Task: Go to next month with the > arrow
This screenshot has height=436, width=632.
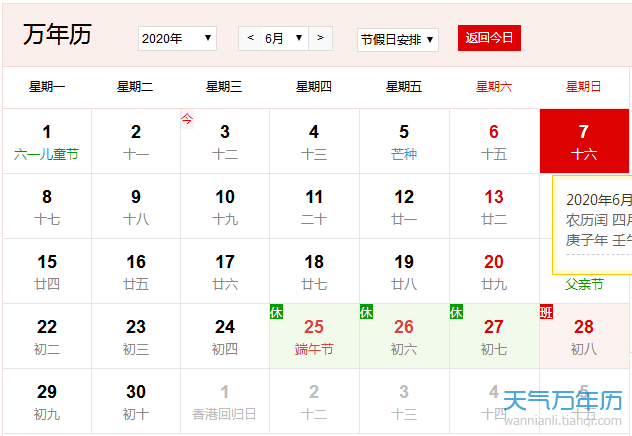Action: click(x=320, y=38)
